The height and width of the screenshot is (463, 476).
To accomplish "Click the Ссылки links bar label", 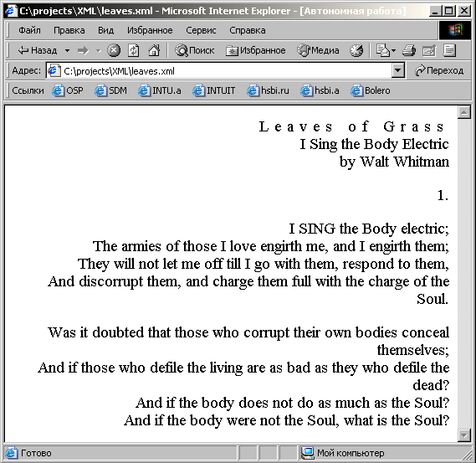I will [28, 90].
